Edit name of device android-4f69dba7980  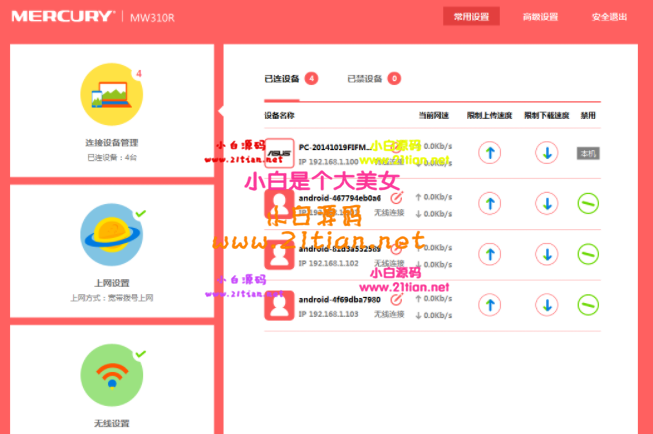pyautogui.click(x=396, y=299)
